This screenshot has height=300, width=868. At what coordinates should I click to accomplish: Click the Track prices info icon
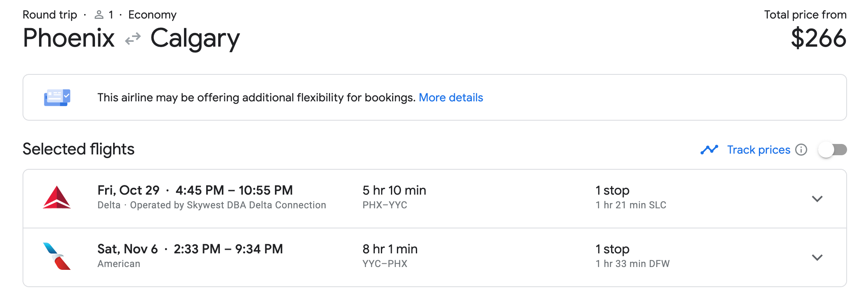point(801,150)
